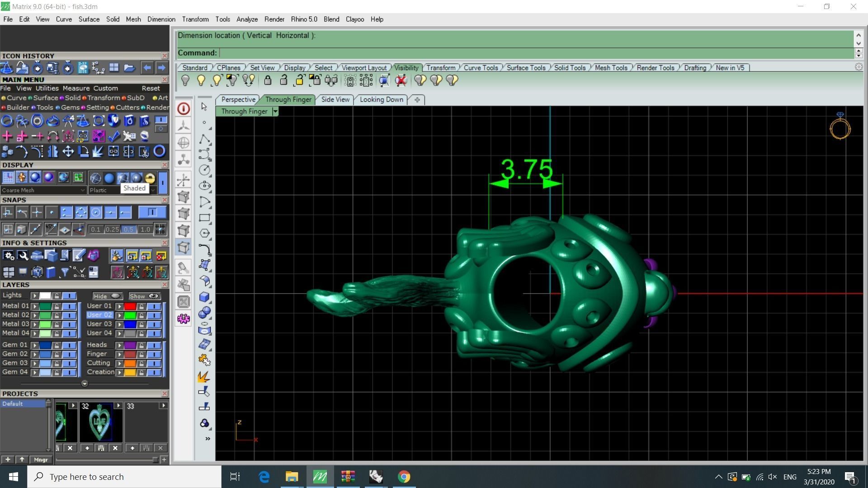Expand the Layers panel with the round down arrow

coord(85,384)
